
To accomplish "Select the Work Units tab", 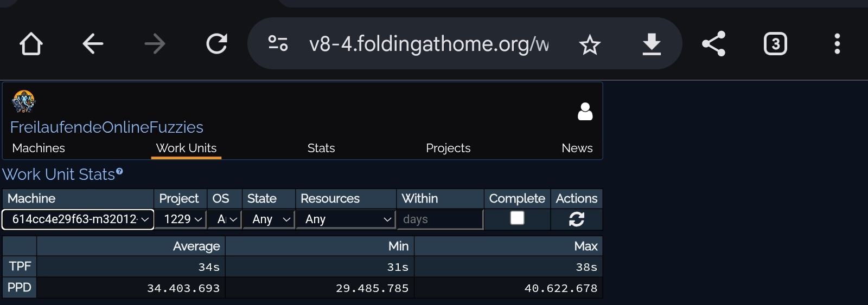I will point(186,148).
